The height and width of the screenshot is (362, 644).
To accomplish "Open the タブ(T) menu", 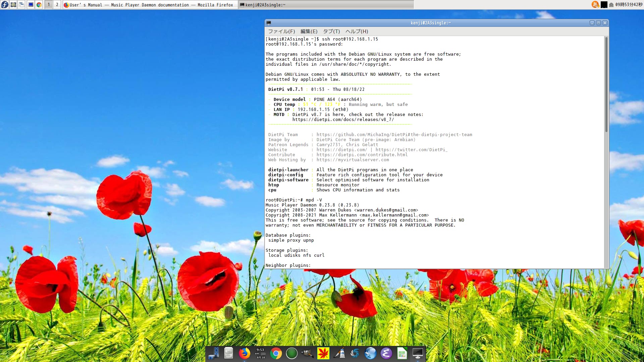I will tap(331, 31).
